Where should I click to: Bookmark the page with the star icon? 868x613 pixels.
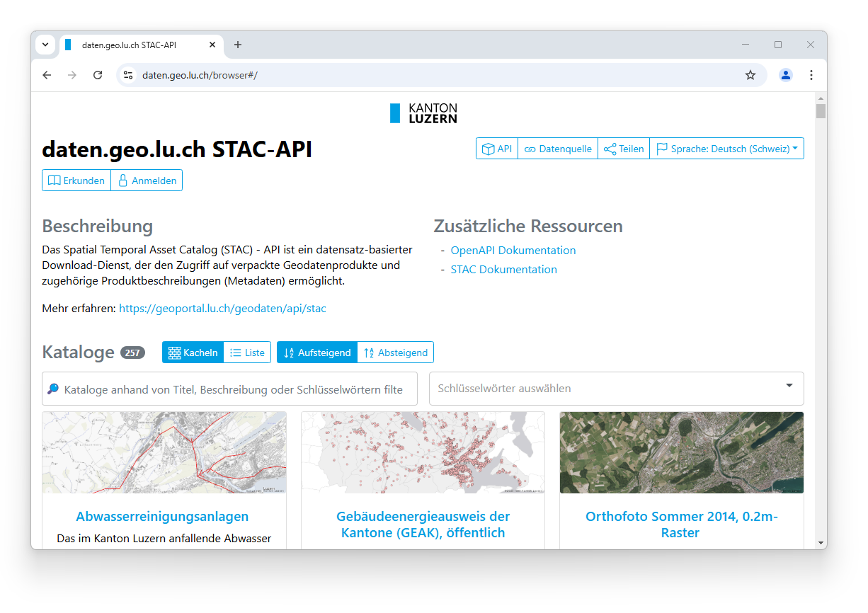pyautogui.click(x=750, y=74)
